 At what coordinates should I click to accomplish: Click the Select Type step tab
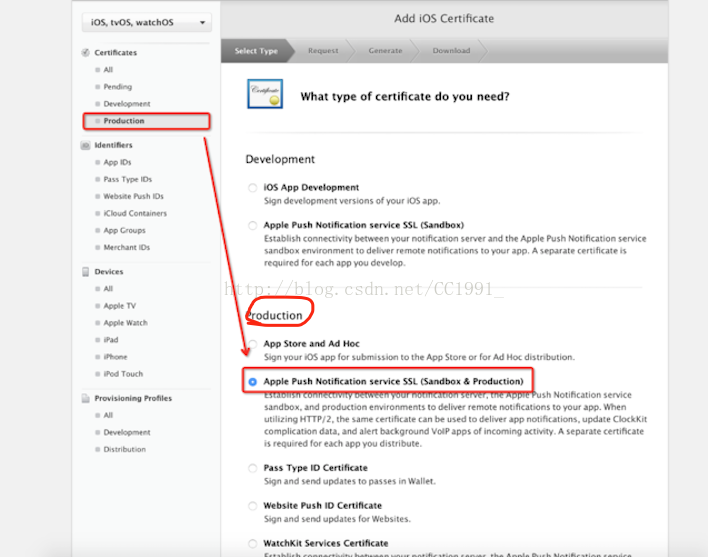pyautogui.click(x=256, y=51)
